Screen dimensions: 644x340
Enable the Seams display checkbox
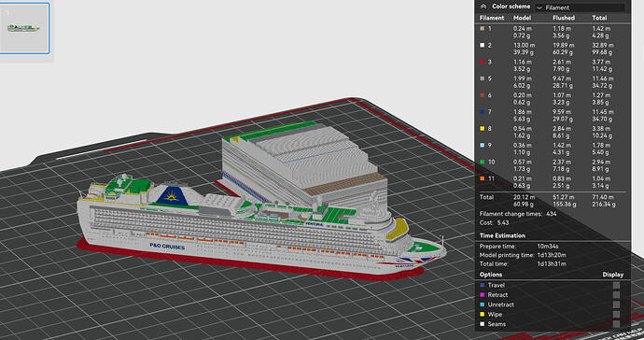tap(616, 324)
